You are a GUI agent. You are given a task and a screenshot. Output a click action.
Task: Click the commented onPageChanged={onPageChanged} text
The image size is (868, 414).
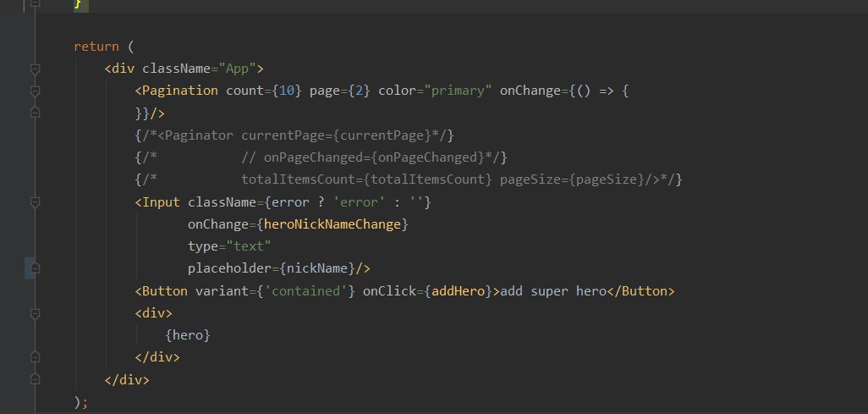tap(374, 158)
